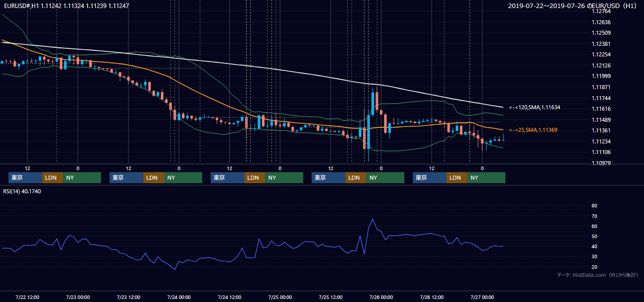644x302 pixels.
Task: Click the rightmost NY session block
Action: (486, 178)
